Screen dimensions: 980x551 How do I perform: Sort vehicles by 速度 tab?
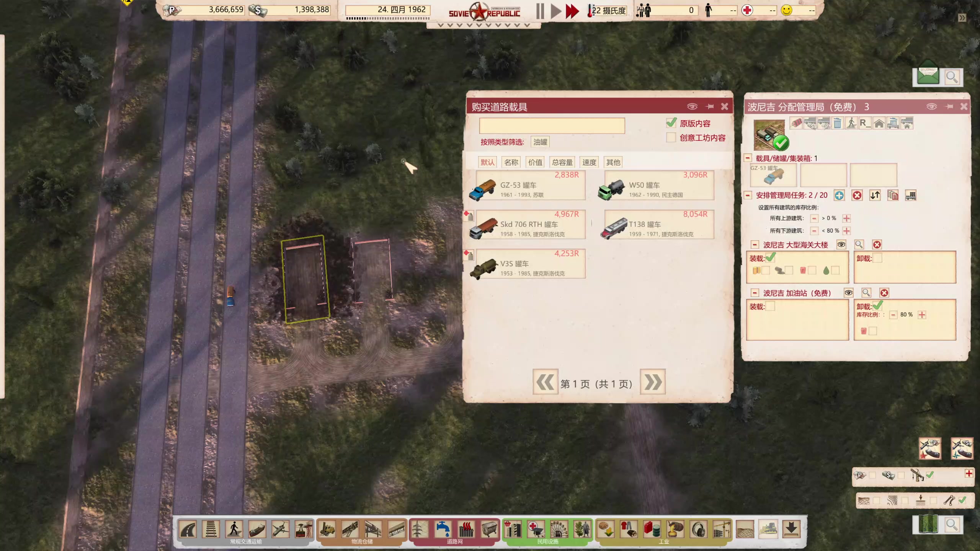(589, 162)
